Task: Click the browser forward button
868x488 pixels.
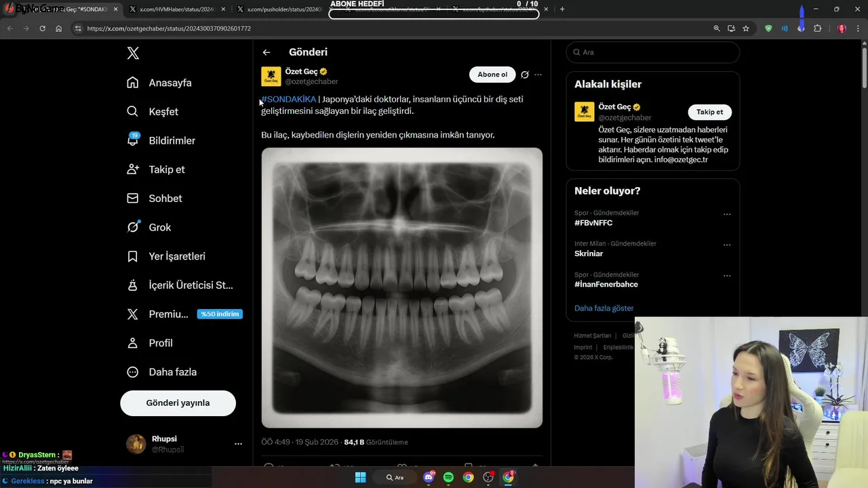Action: point(26,28)
